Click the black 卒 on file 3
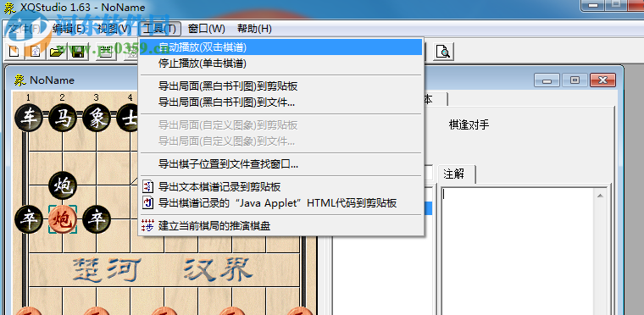Viewport: 644px width, 315px height. click(x=97, y=219)
